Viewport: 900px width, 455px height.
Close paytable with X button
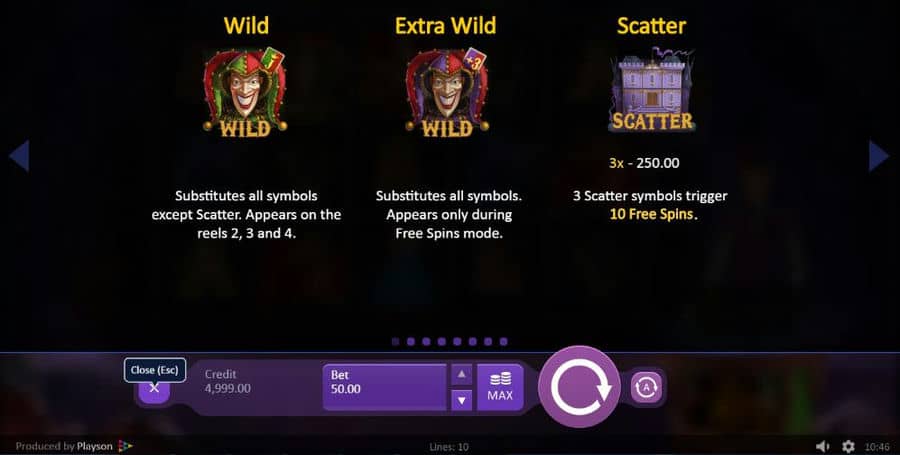[154, 388]
